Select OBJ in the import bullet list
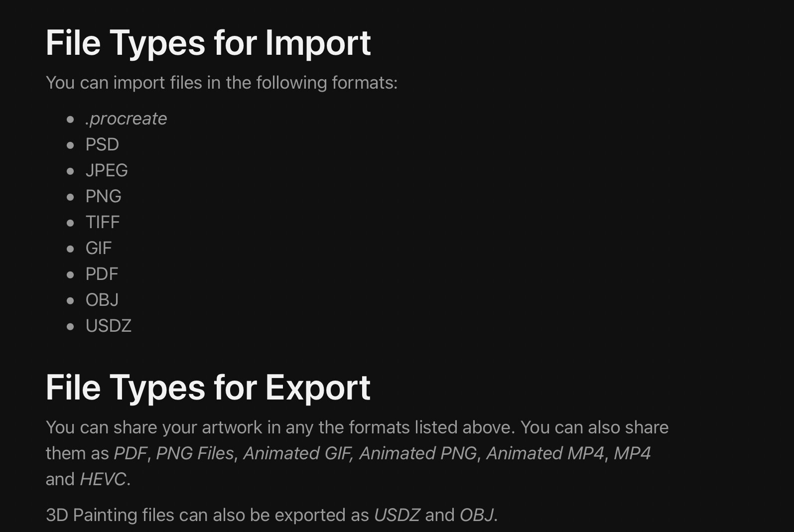This screenshot has width=794, height=532. [x=102, y=300]
